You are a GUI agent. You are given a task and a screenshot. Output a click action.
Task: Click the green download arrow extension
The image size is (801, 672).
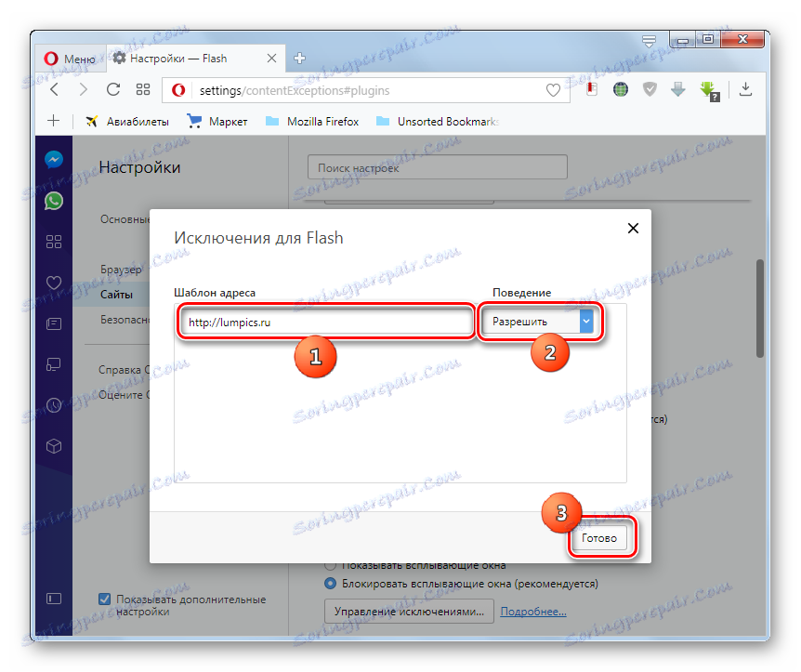[x=710, y=91]
